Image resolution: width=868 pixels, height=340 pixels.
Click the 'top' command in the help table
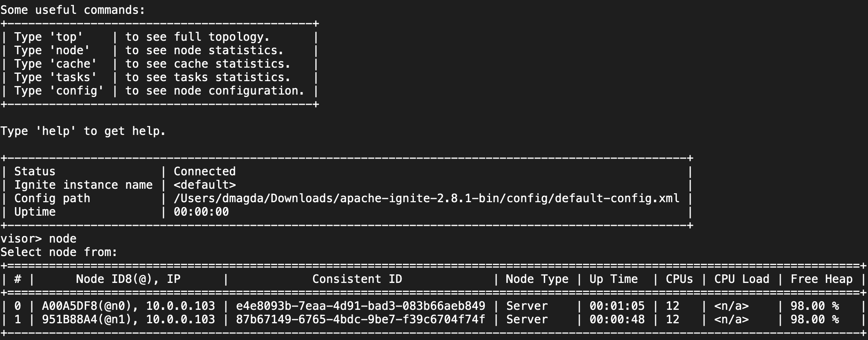click(x=66, y=37)
